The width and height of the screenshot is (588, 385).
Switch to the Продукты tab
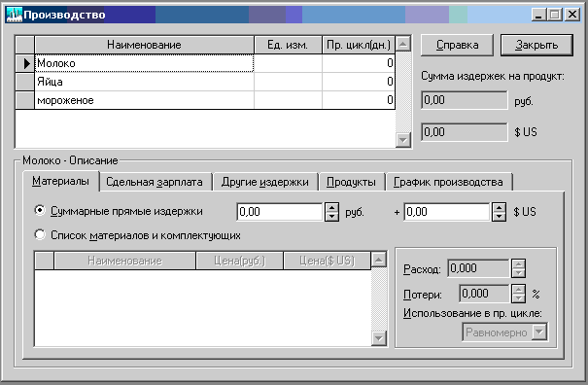tap(351, 183)
